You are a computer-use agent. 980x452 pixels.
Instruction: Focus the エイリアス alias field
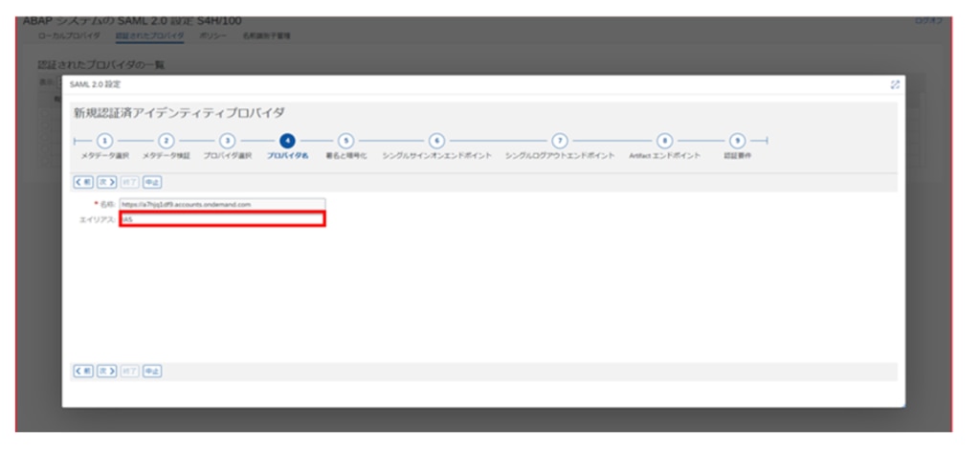pyautogui.click(x=222, y=219)
